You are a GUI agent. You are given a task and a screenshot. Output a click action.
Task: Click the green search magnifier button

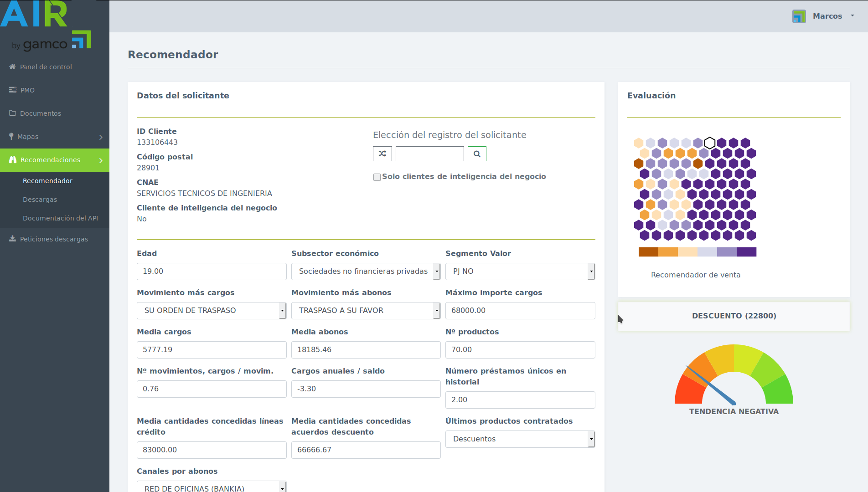click(x=477, y=154)
